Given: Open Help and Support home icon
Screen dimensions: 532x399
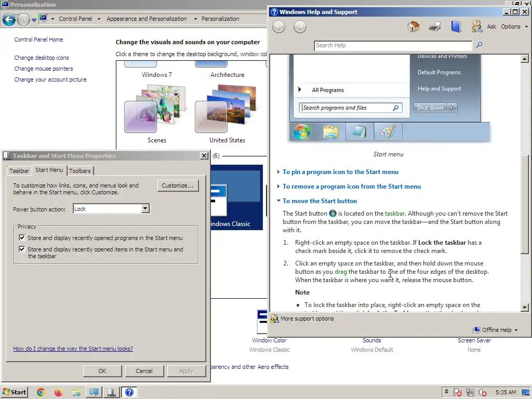Looking at the screenshot, I should click(x=413, y=26).
